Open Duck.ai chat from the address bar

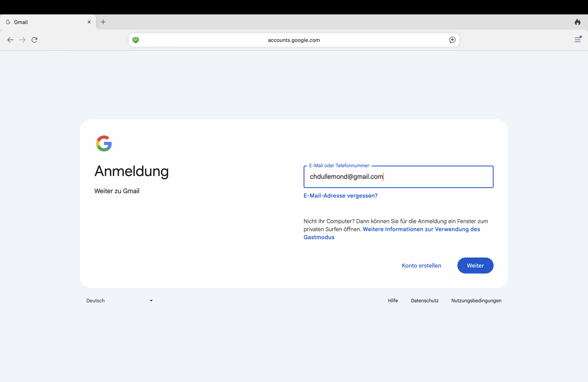pyautogui.click(x=452, y=40)
